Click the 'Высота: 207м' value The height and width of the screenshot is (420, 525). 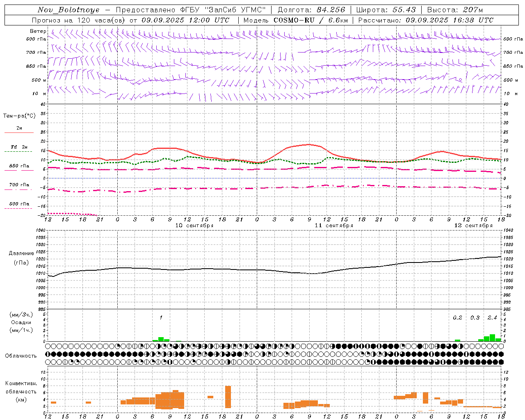455,10
